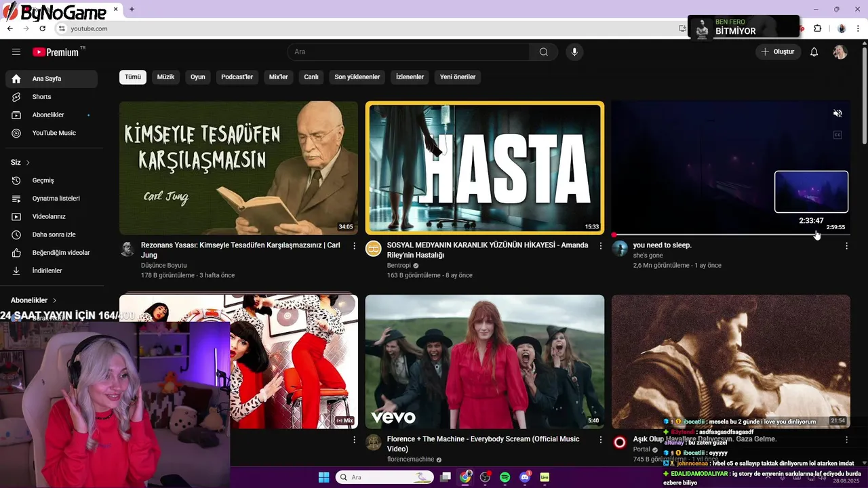Click the browser address bar

point(366,28)
